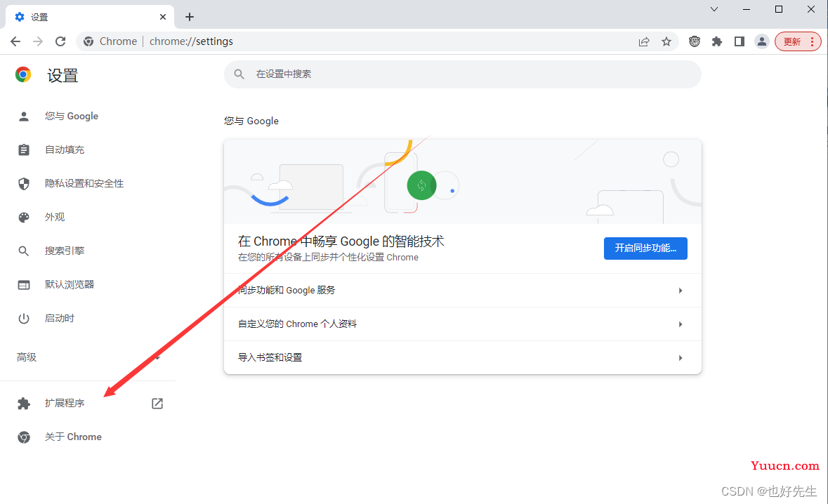Open 同步功能和 Google 服务 row
Viewport: 828px width, 504px height.
(x=463, y=291)
